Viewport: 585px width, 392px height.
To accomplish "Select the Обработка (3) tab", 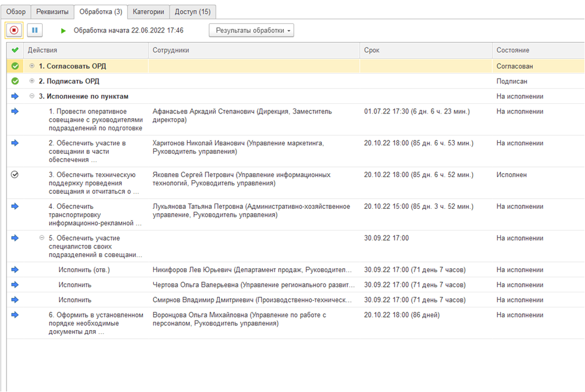I will [x=101, y=11].
